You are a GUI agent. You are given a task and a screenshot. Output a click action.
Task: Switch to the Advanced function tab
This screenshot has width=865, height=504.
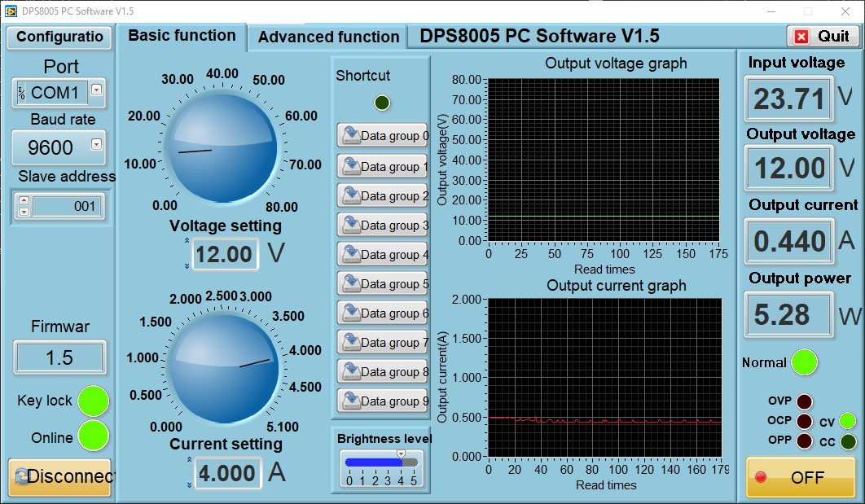click(328, 37)
